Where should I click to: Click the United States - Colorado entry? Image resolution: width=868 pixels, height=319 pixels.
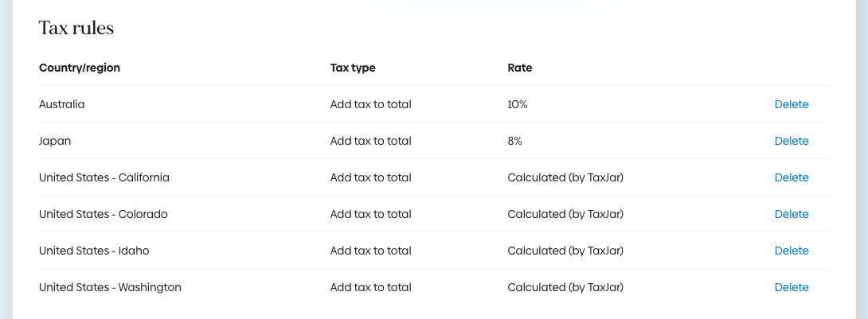pos(104,214)
